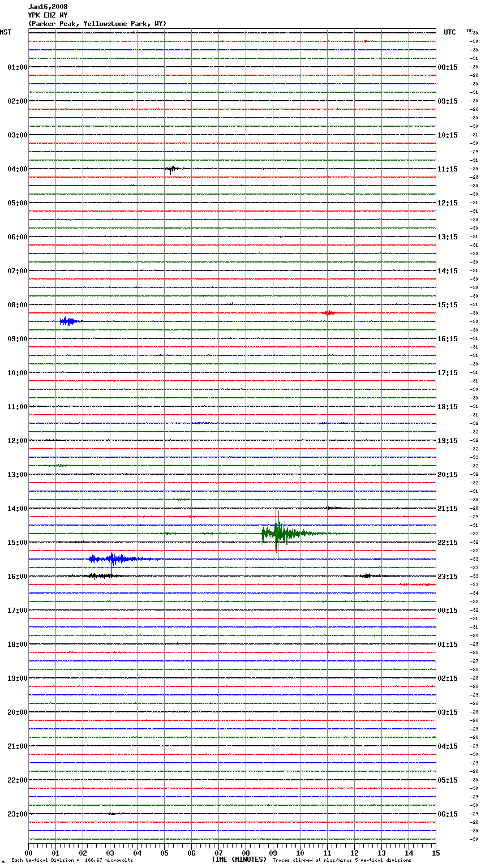Click the date header Jan16,2008
Image resolution: width=481 pixels, height=868 pixels.
[48, 7]
